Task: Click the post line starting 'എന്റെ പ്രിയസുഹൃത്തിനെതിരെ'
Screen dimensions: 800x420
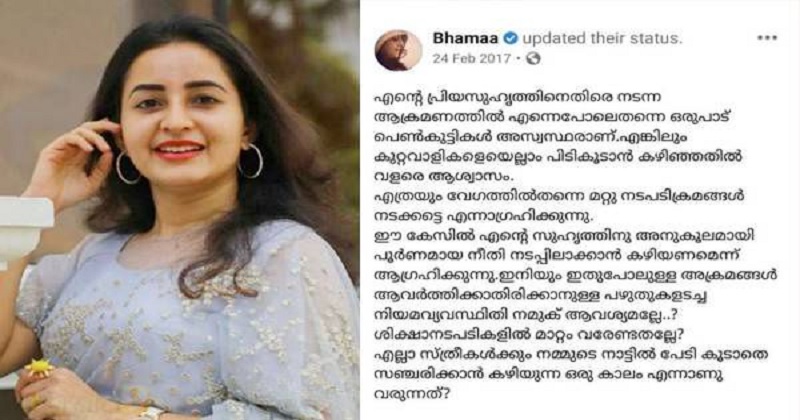Action: [x=514, y=97]
